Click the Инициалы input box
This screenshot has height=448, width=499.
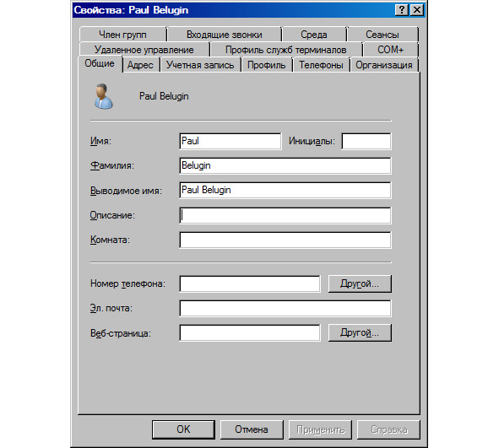[x=366, y=141]
